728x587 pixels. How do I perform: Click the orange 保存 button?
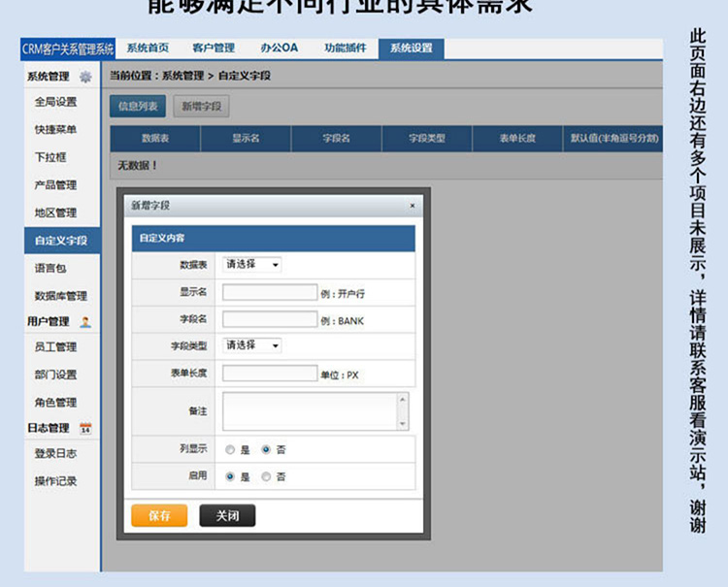[x=159, y=516]
